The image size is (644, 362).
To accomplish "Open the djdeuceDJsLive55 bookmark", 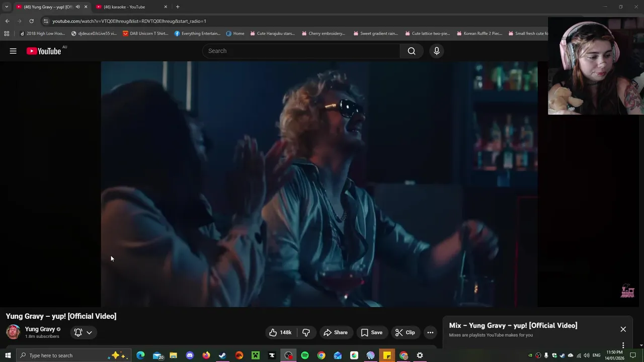I will [94, 34].
